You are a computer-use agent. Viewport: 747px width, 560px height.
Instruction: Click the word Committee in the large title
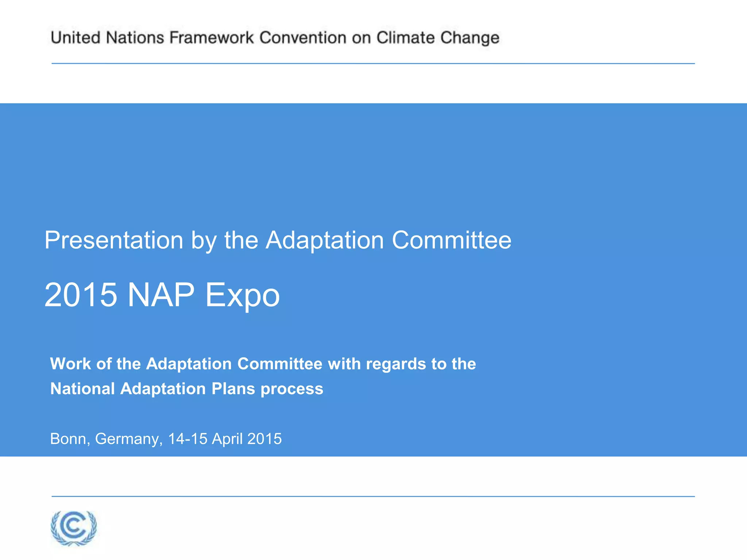coord(452,240)
